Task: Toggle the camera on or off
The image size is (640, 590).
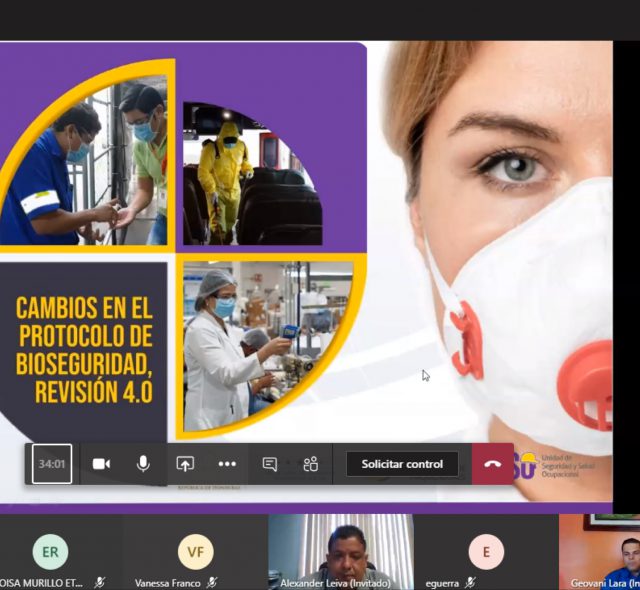Action: [101, 464]
